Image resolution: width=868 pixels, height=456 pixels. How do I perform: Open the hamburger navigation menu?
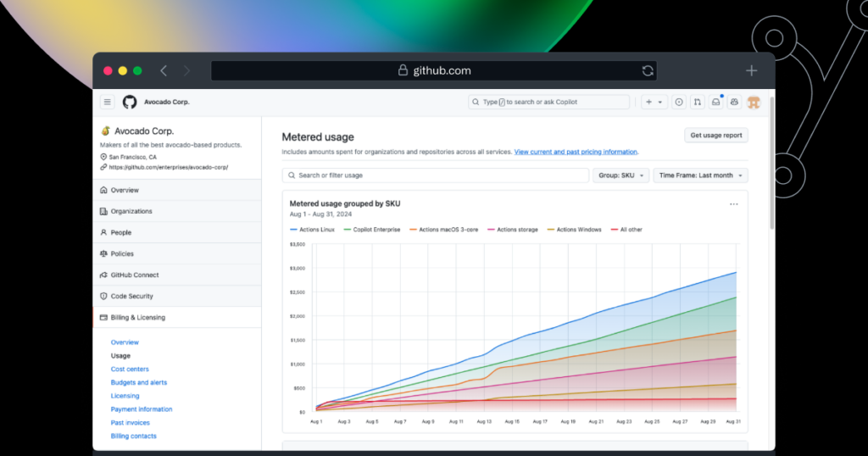[108, 102]
